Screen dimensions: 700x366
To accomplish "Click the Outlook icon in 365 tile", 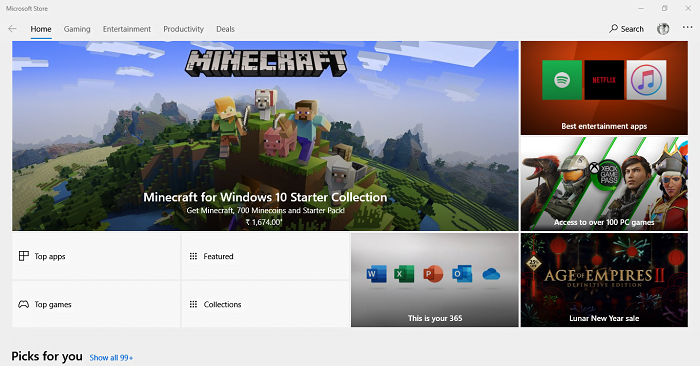I will point(462,274).
